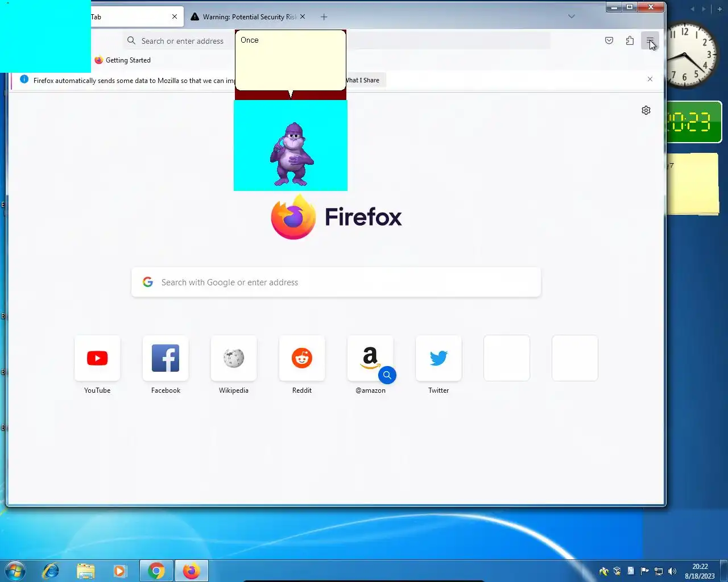The image size is (728, 582).
Task: Switch to Google Chrome in the taskbar
Action: click(x=156, y=571)
